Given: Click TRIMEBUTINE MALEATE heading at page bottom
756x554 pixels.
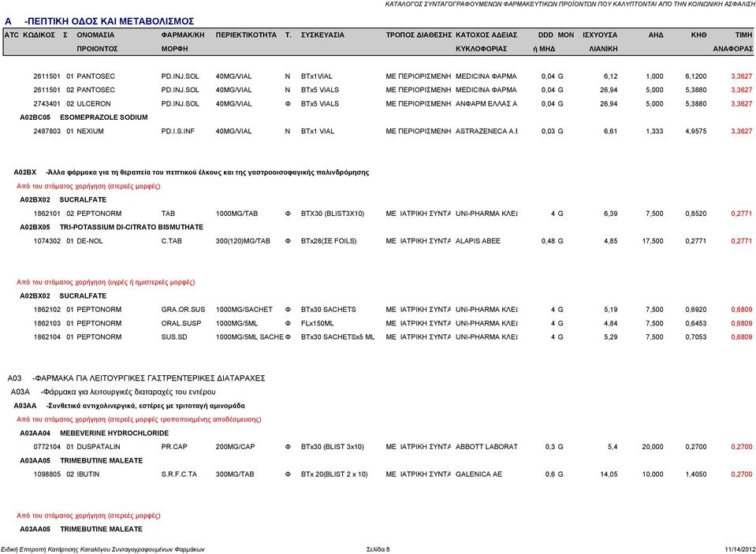Looking at the screenshot, I should click(x=101, y=530).
